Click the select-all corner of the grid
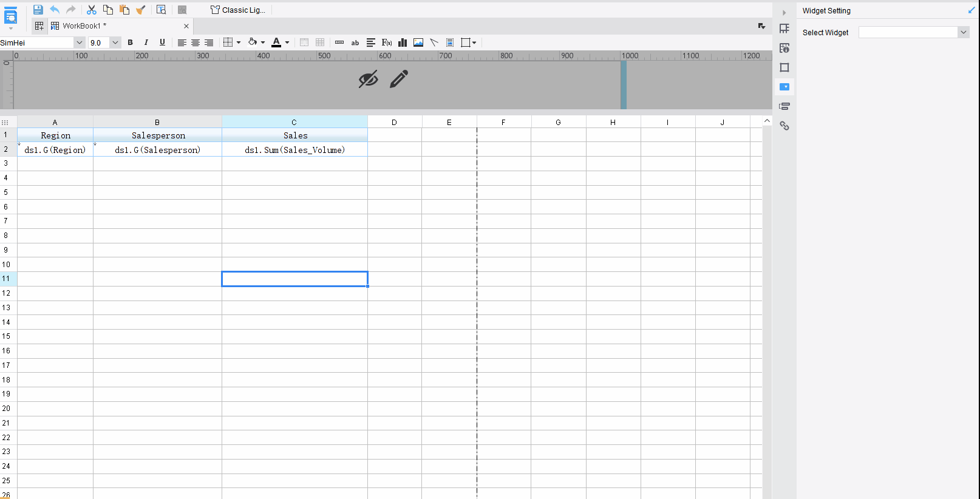 (5, 122)
